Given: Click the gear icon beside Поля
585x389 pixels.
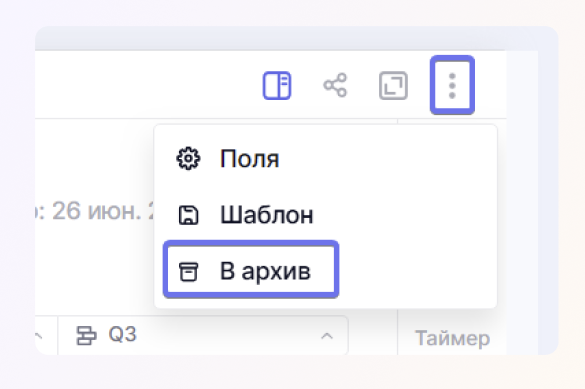Looking at the screenshot, I should point(188,159).
